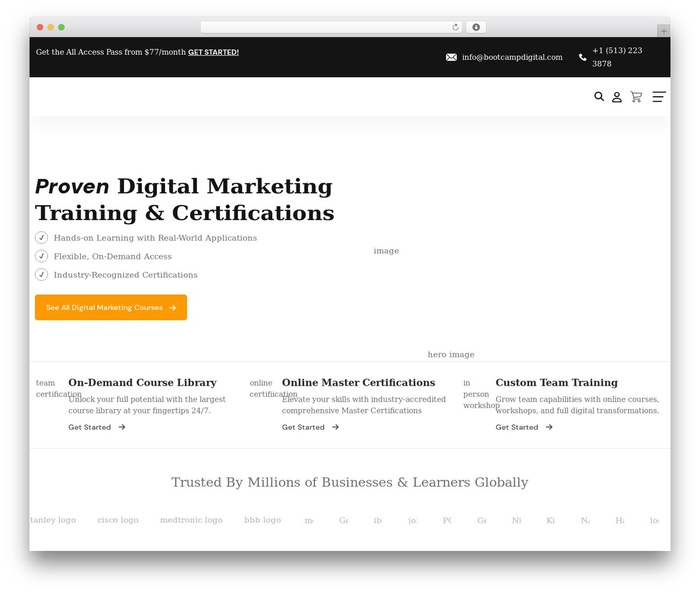Click the hero image placeholder
Viewport: 700px width, 593px height.
point(451,355)
